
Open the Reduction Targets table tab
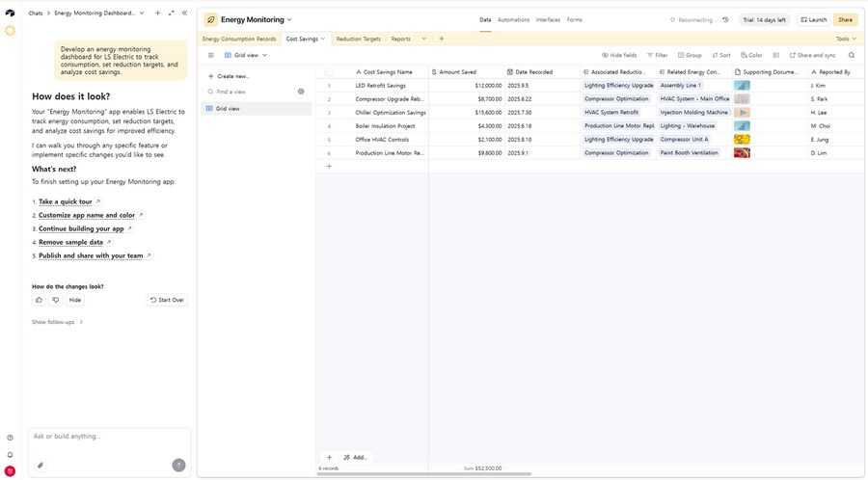(x=358, y=39)
